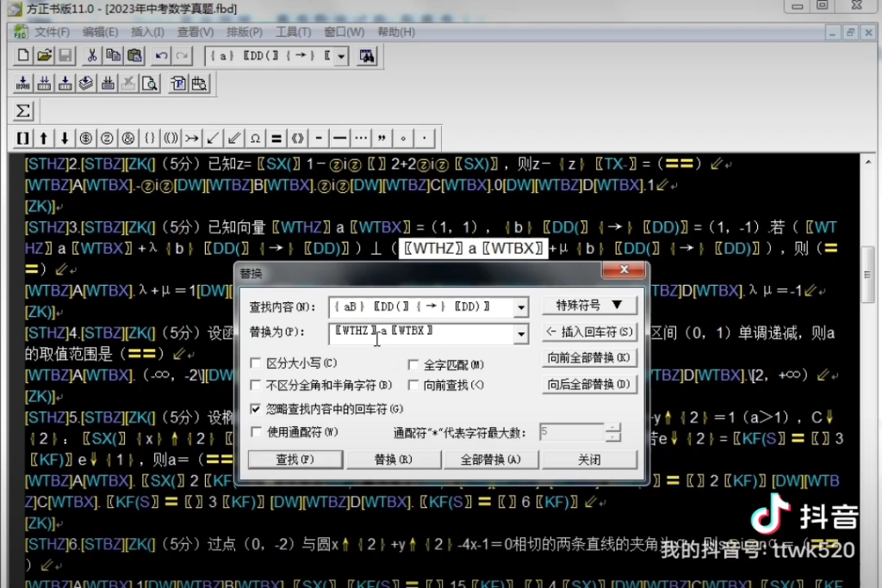Enable the 区分大小写 checkbox

pos(255,363)
